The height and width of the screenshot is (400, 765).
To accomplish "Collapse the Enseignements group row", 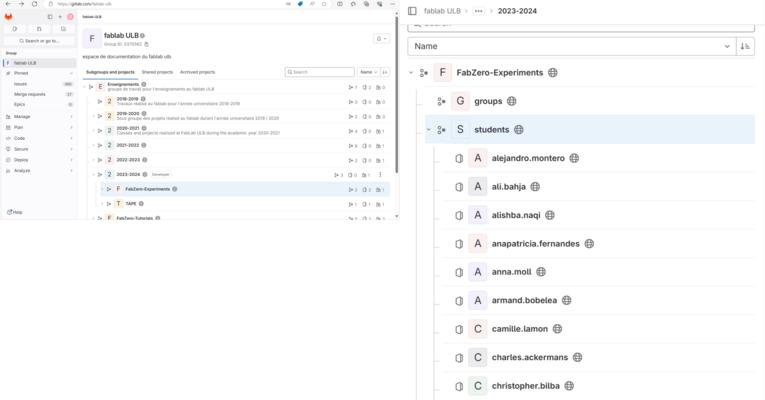I will tap(84, 87).
